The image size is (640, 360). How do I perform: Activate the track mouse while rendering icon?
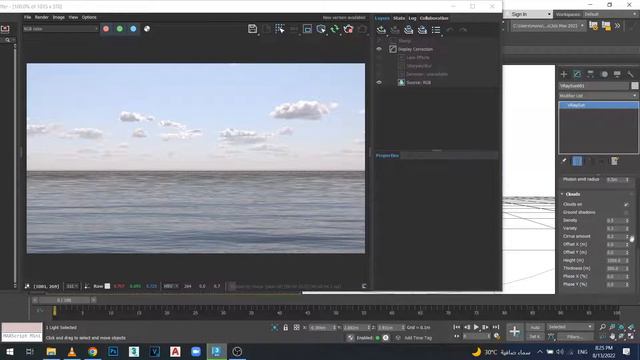click(280, 29)
